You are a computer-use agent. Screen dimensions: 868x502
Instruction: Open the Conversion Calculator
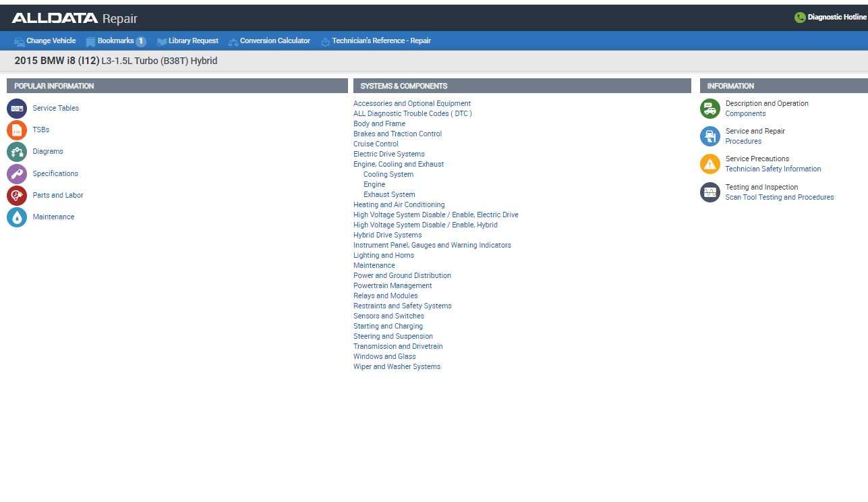coord(273,40)
